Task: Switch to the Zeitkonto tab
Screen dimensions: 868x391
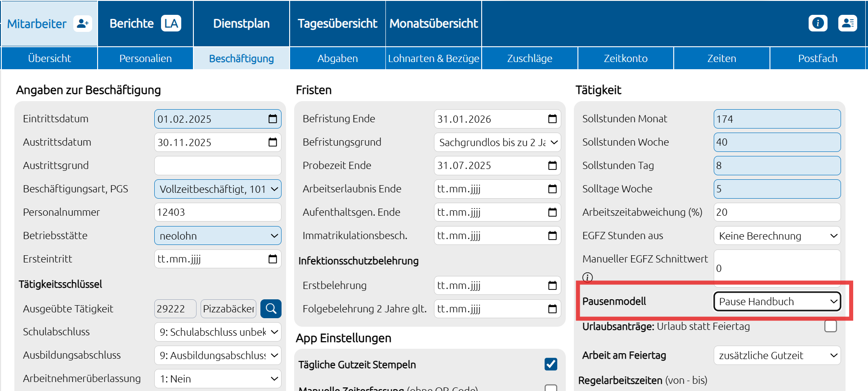Action: (x=625, y=58)
